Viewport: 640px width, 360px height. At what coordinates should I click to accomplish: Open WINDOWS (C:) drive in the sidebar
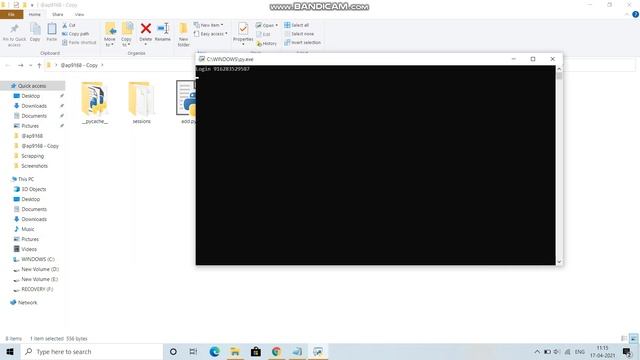(38, 259)
